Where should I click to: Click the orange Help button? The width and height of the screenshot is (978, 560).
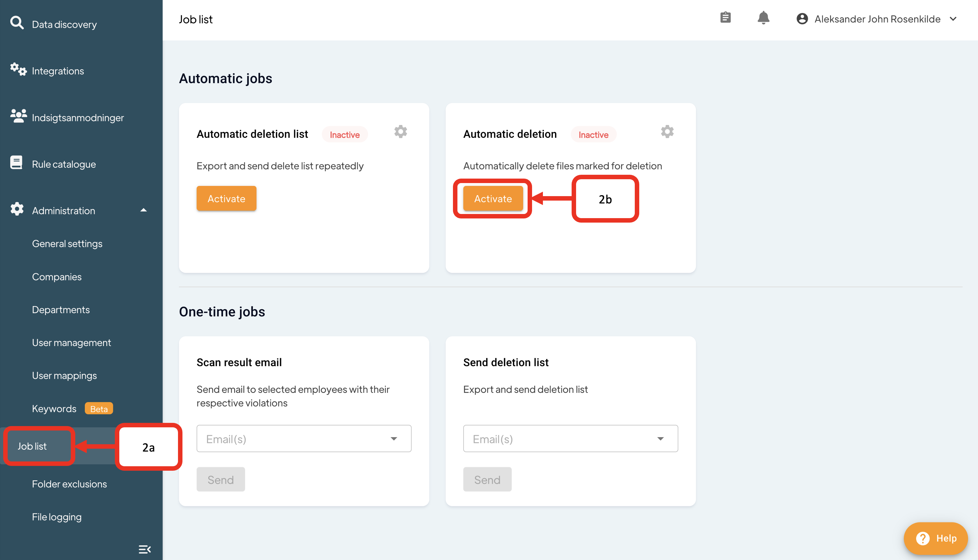click(x=936, y=538)
